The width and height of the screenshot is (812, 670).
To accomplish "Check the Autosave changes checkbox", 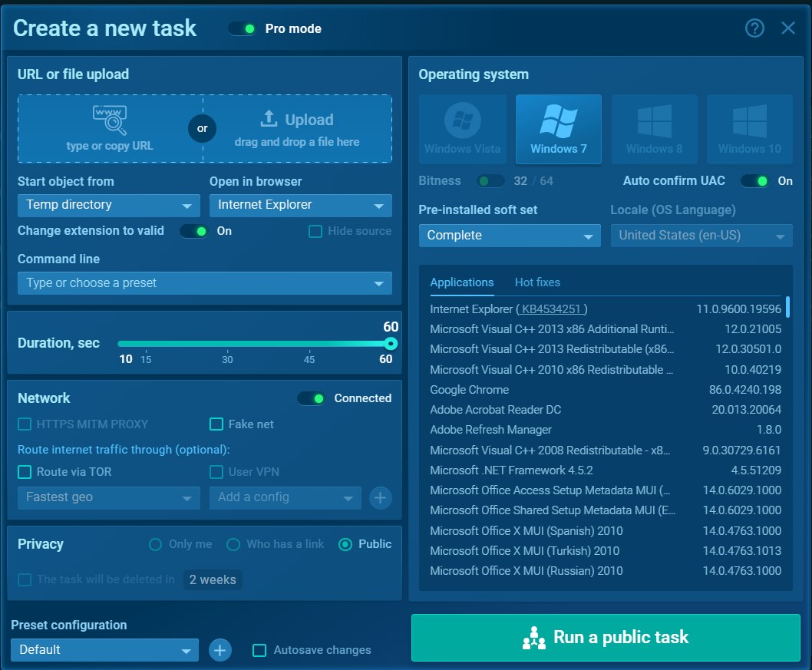I will (x=259, y=650).
